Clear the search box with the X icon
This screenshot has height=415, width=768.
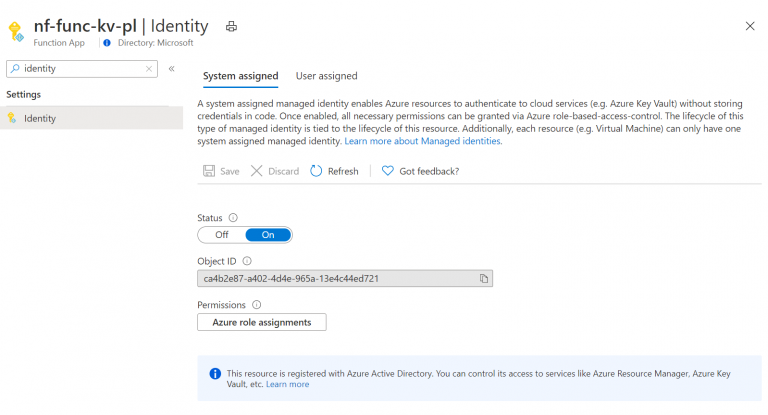click(x=149, y=69)
